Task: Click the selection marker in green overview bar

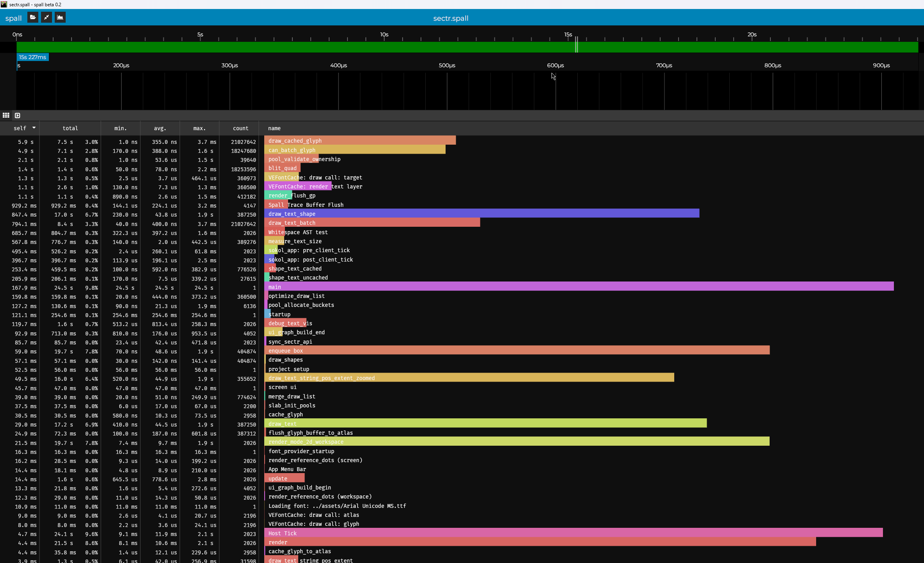Action: pyautogui.click(x=577, y=47)
